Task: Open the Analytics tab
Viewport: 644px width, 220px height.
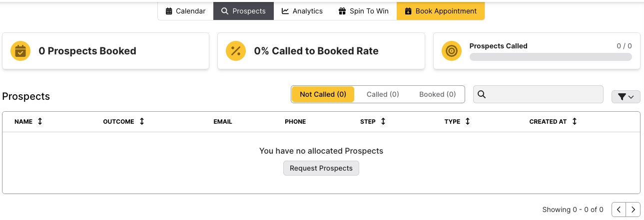Action: [302, 11]
